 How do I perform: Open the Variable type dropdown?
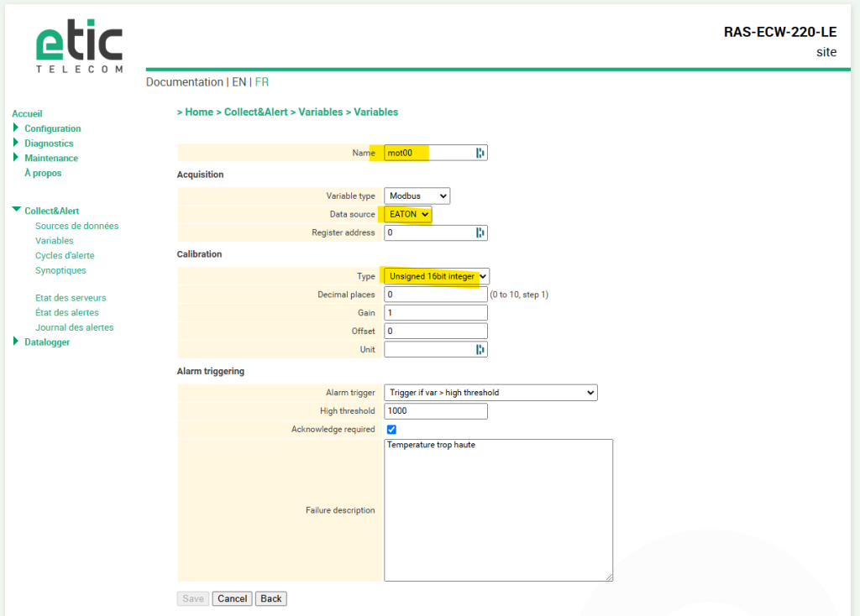click(417, 196)
